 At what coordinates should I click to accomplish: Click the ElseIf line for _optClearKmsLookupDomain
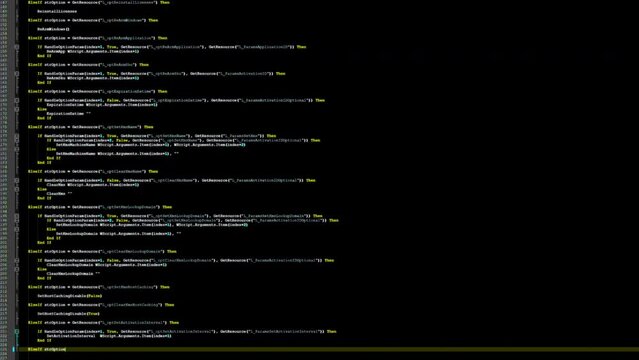pos(102,252)
